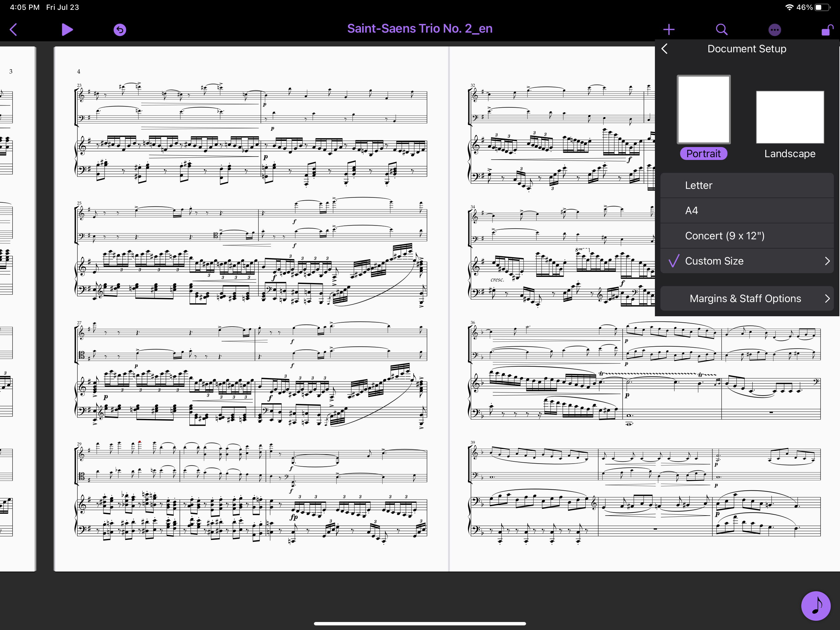This screenshot has height=630, width=840.
Task: Select Landscape page orientation
Action: pyautogui.click(x=790, y=154)
